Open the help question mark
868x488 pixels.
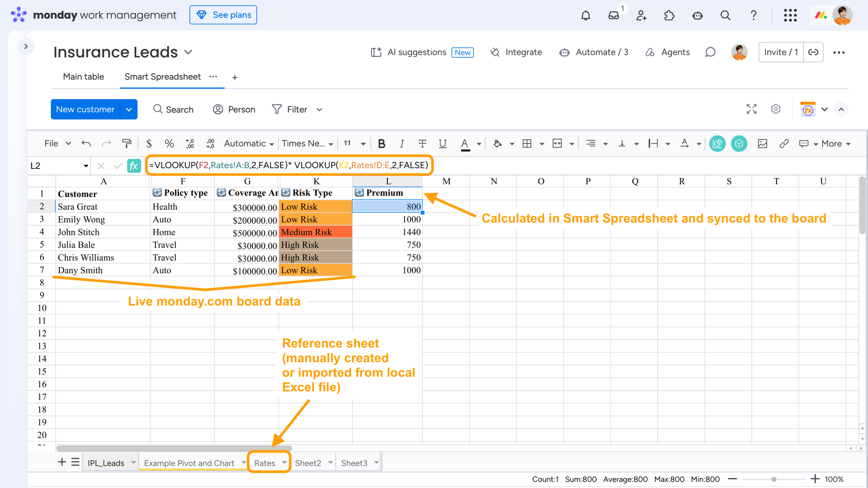click(753, 15)
